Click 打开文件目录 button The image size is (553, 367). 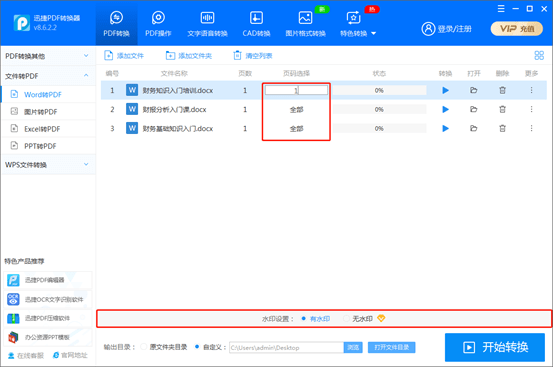391,348
